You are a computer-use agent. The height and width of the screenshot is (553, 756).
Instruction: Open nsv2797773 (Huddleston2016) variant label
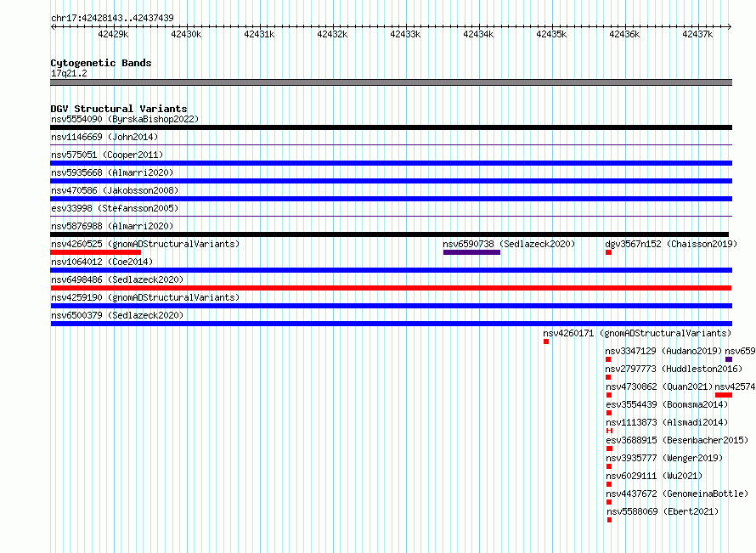(x=674, y=369)
